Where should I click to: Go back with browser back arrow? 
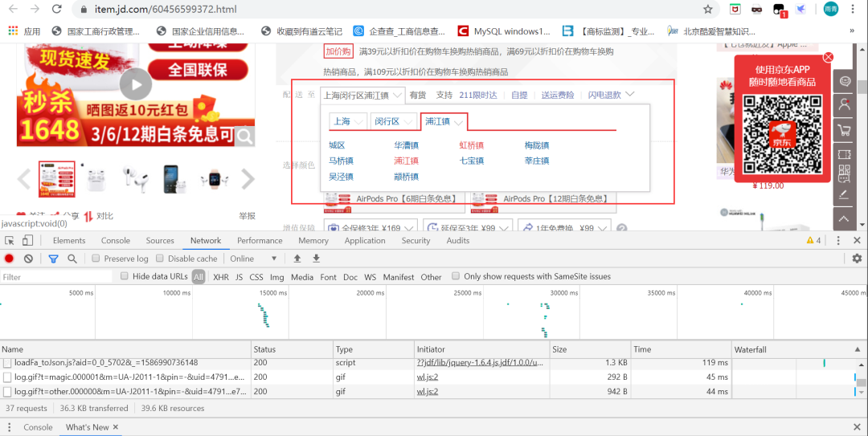(x=14, y=10)
